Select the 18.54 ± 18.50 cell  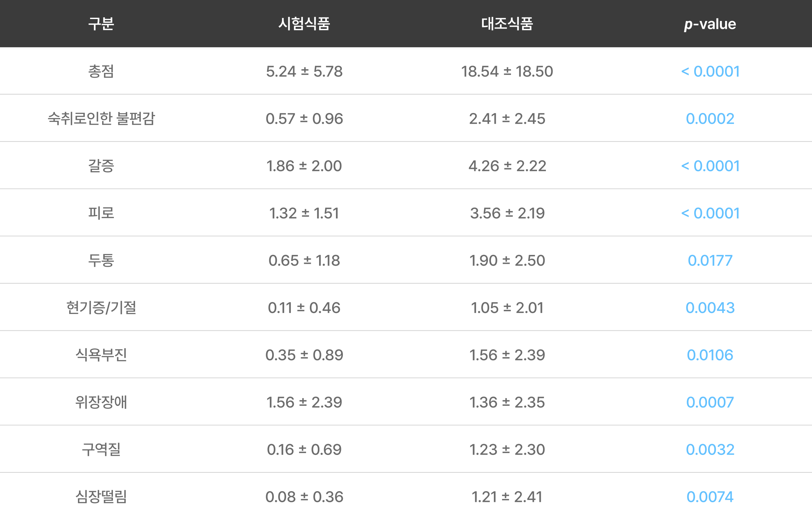pos(507,71)
